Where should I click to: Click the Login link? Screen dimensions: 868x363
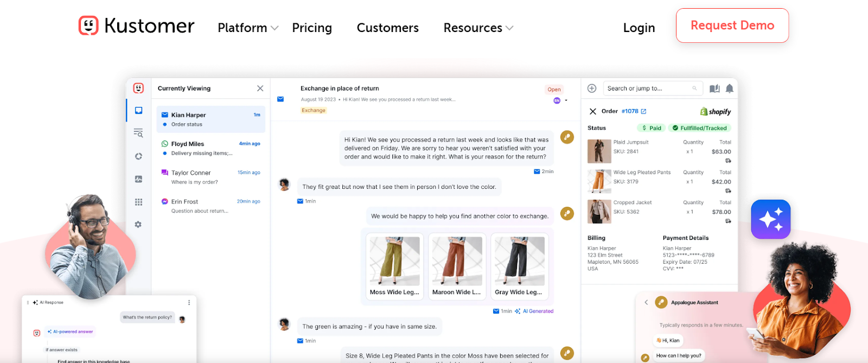639,28
